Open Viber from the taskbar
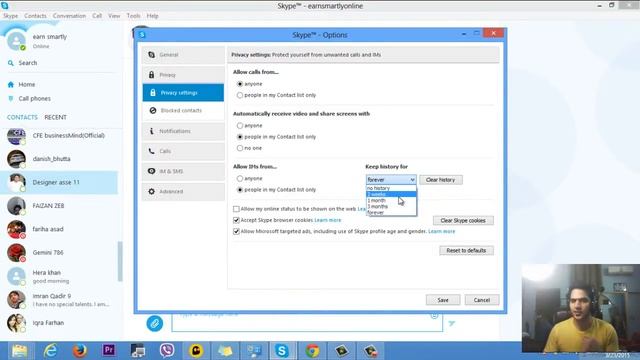 (x=167, y=351)
